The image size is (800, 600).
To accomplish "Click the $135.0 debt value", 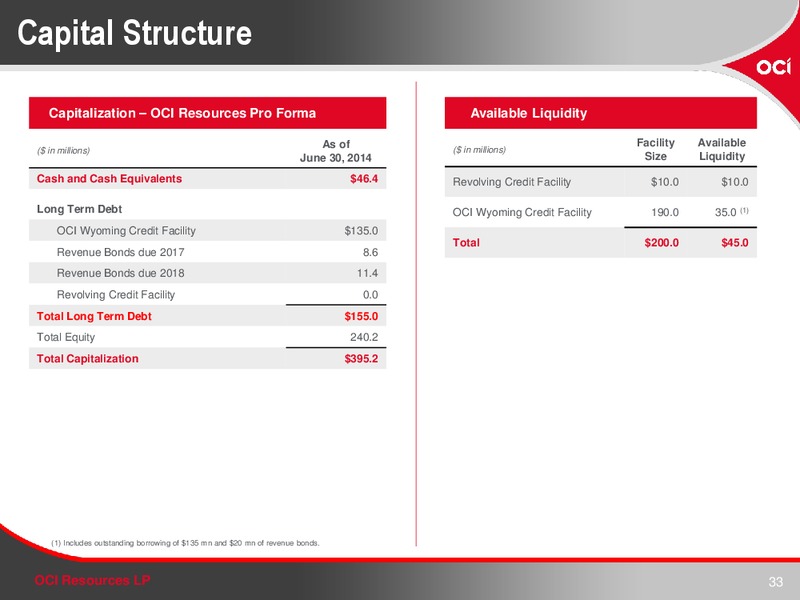I will pyautogui.click(x=361, y=231).
